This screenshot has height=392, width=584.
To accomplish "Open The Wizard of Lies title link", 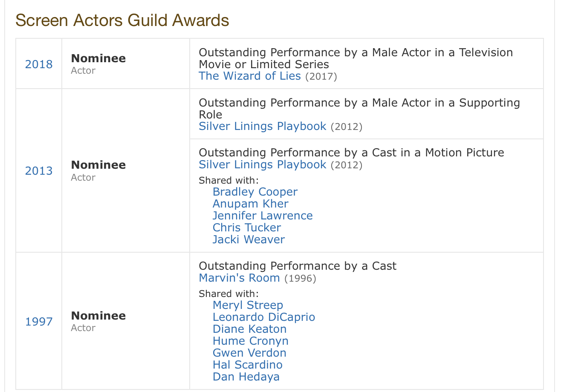I will (250, 76).
